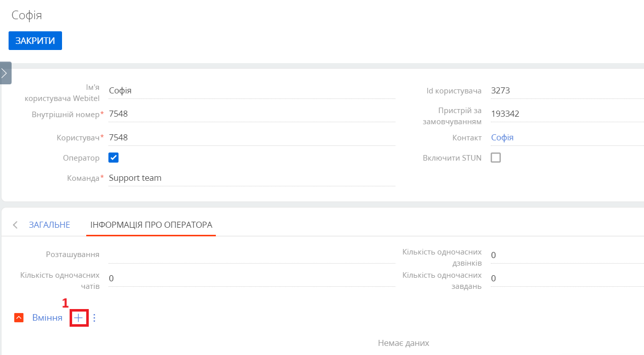Add a new skill with plus icon
This screenshot has height=355, width=644.
(79, 318)
